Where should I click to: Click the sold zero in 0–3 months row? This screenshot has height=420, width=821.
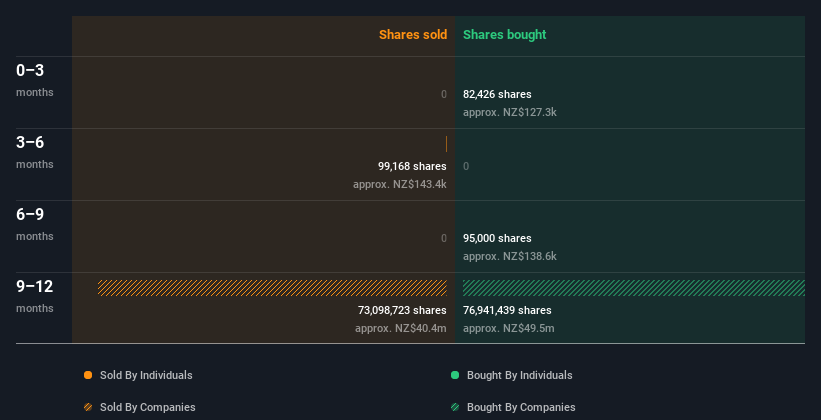pyautogui.click(x=444, y=94)
